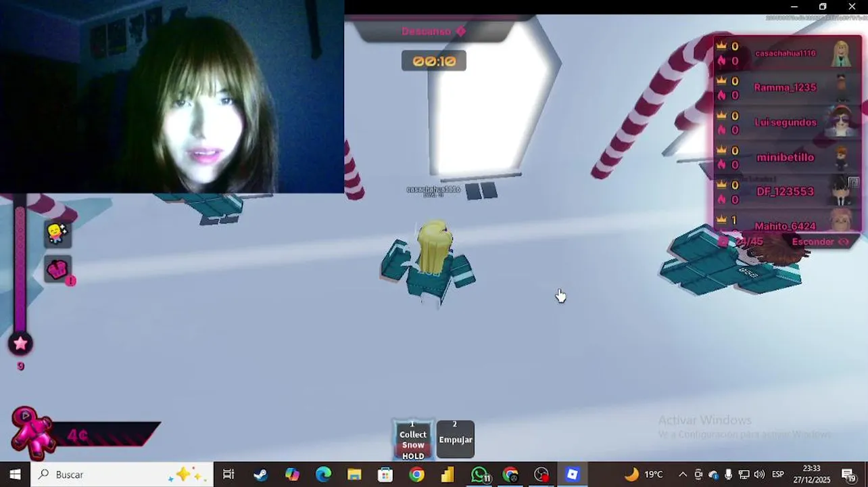868x487 pixels.
Task: Open WhatsApp from the taskbar
Action: [x=479, y=474]
